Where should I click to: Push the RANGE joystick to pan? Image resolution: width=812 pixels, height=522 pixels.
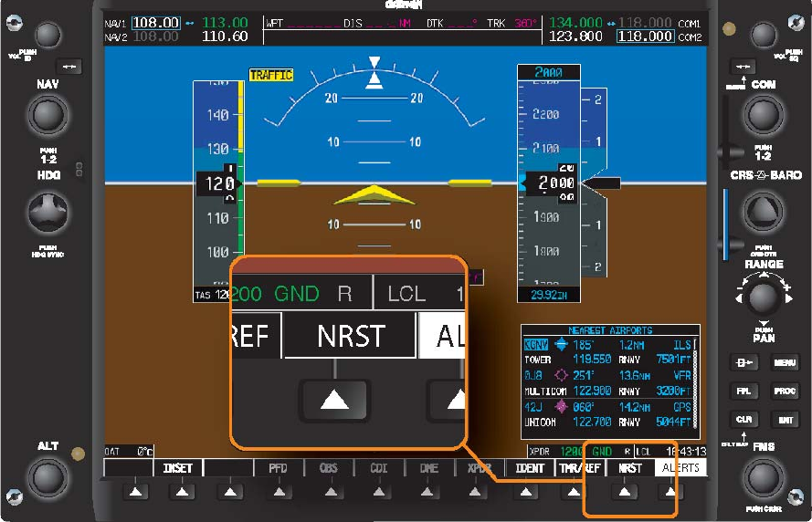[x=764, y=298]
